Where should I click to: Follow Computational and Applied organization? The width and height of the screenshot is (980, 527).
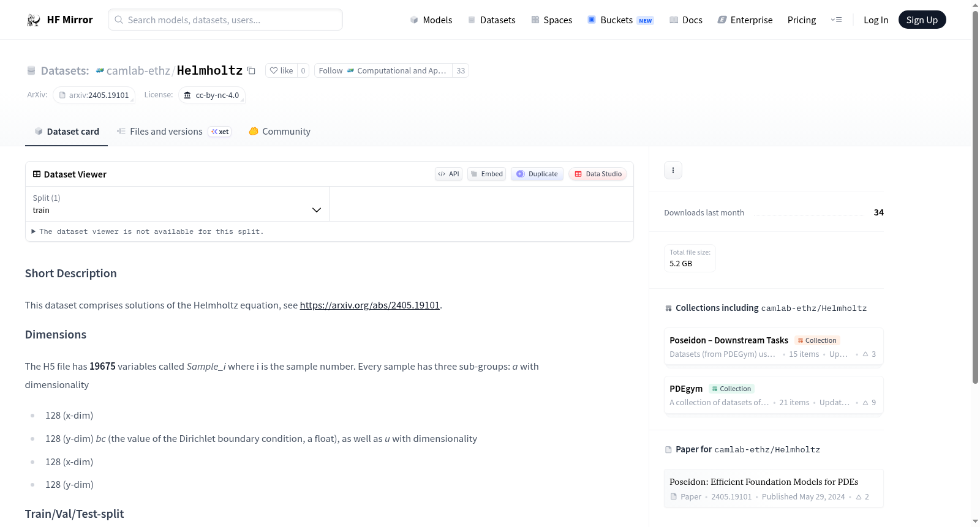(x=383, y=70)
